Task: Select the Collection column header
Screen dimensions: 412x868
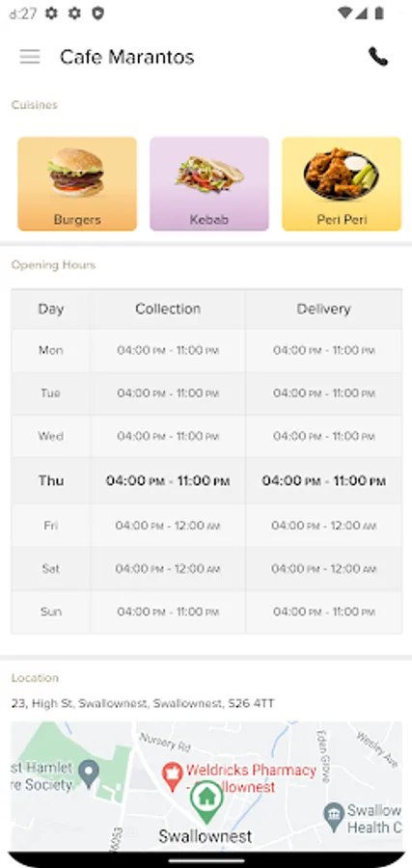Action: click(168, 309)
